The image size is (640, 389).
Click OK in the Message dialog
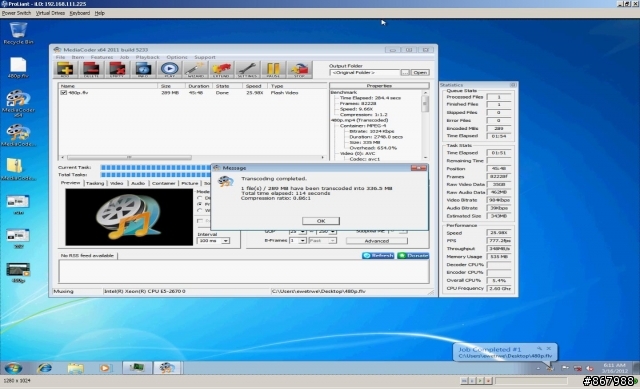pyautogui.click(x=321, y=221)
